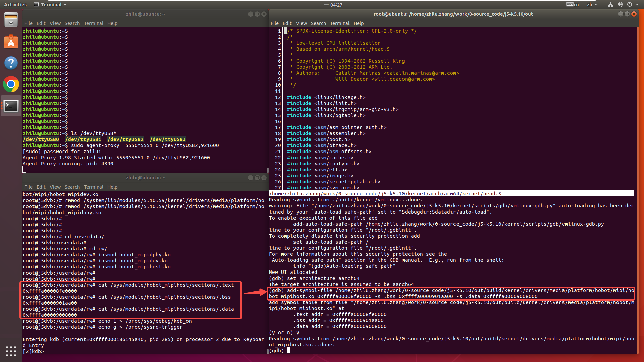
Task: Open Help menu in top-left terminal
Action: pyautogui.click(x=112, y=23)
